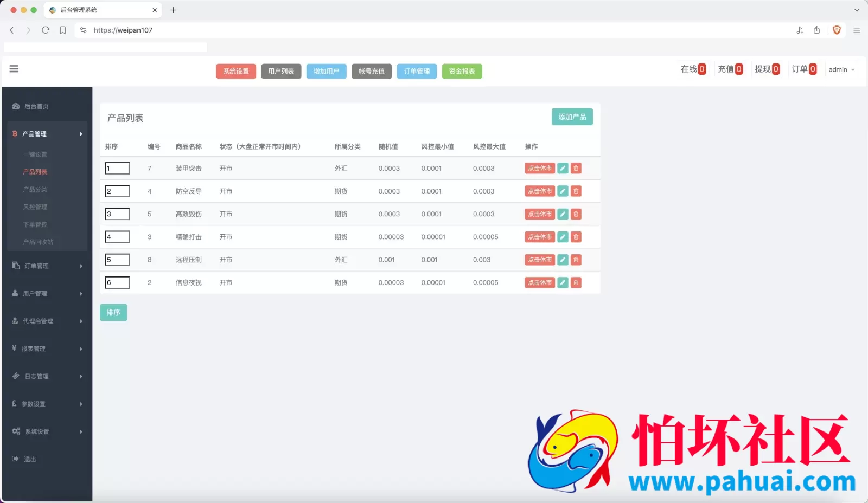
Task: Open a new browser tab with plus
Action: [173, 10]
